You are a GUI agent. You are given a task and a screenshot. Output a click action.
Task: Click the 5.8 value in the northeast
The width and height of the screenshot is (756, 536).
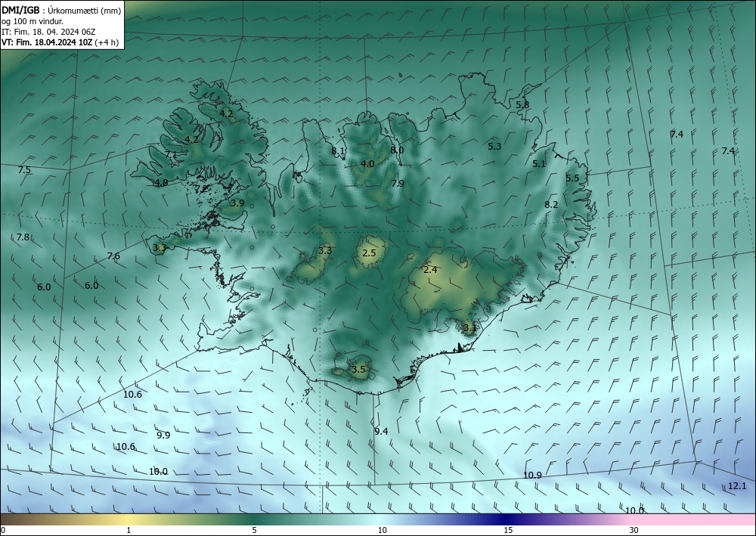click(x=522, y=104)
